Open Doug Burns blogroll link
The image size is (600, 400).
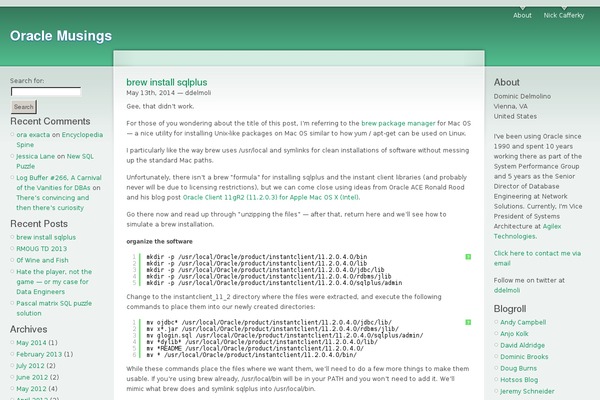click(518, 368)
